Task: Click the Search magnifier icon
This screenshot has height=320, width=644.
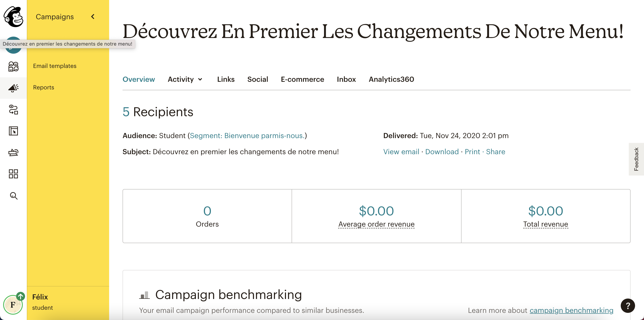Action: click(13, 196)
